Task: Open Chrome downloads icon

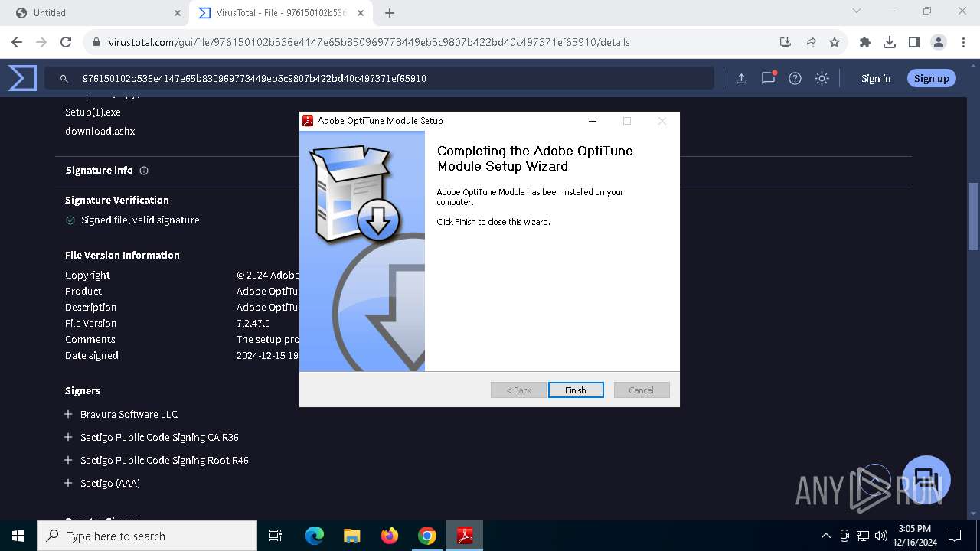Action: coord(890,42)
